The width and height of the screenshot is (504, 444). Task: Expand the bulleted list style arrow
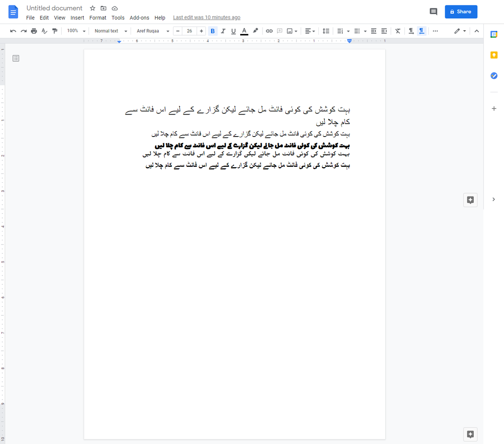coord(365,31)
